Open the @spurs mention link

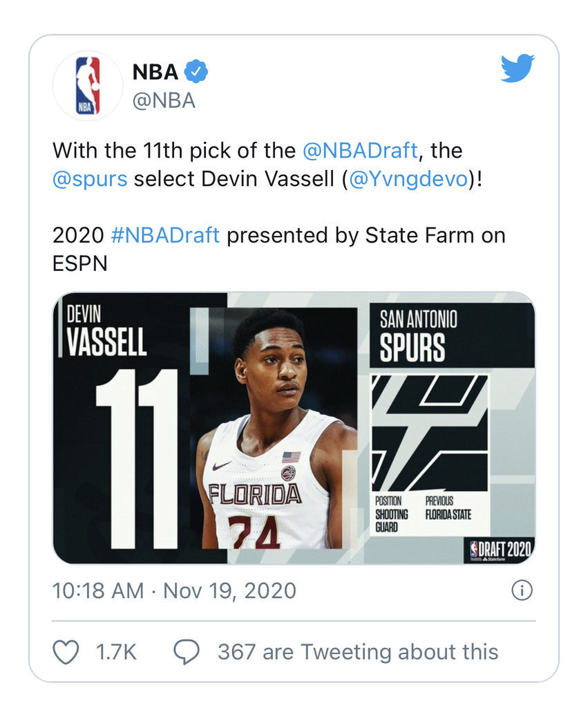[x=90, y=179]
